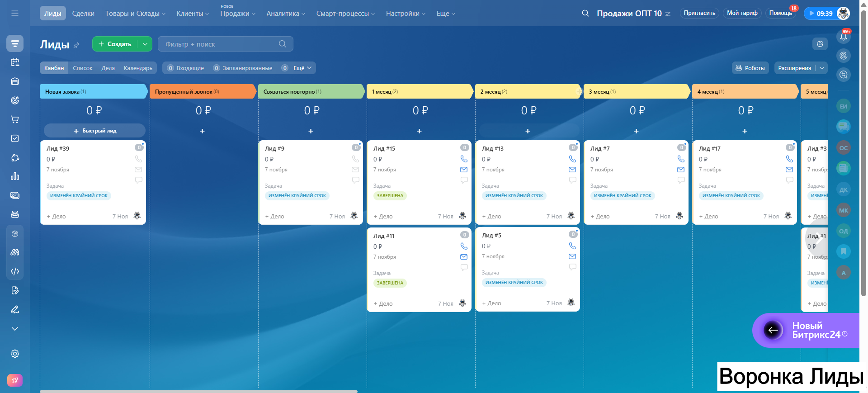Click + Дело on Лид #9 card
This screenshot has height=393, width=868.
point(274,217)
